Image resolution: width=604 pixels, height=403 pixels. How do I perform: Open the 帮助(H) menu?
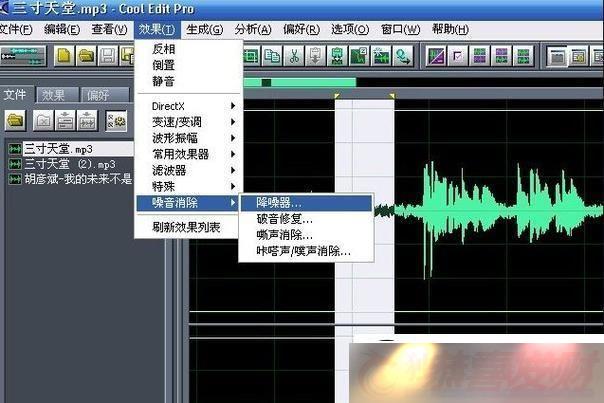[x=450, y=29]
